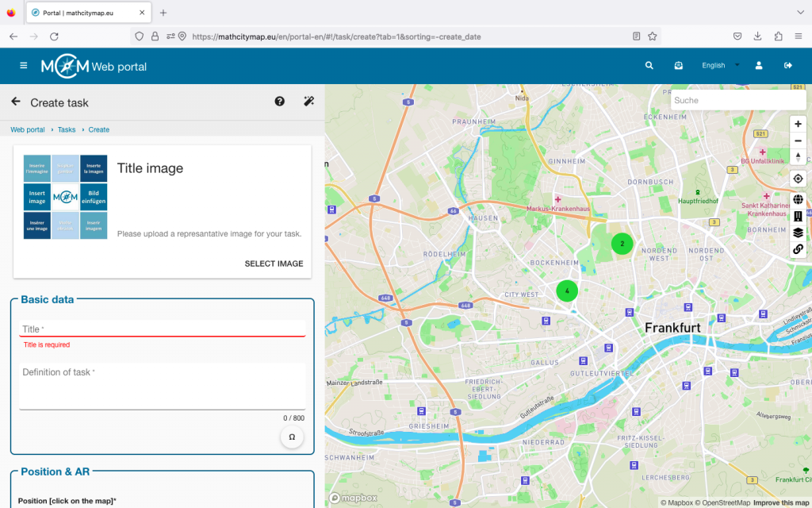The width and height of the screenshot is (812, 508).
Task: Open the Firefox list all tabs dropdown
Action: pos(799,13)
